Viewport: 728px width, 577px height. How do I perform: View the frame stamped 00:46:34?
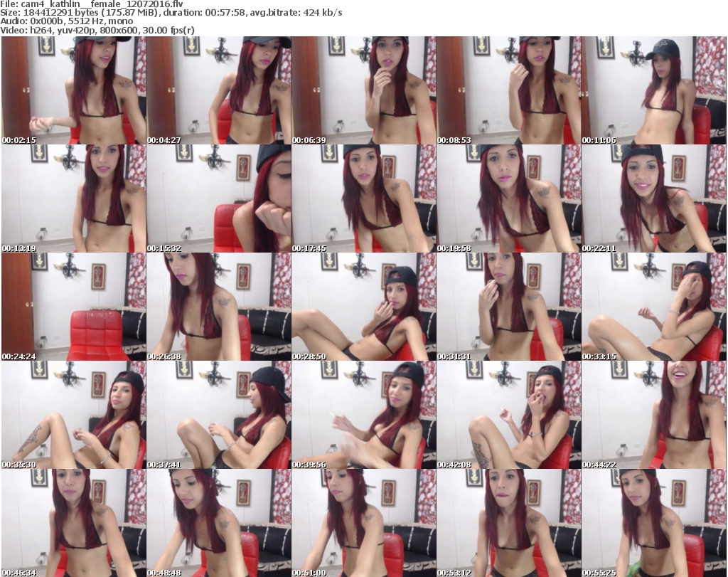[x=73, y=523]
